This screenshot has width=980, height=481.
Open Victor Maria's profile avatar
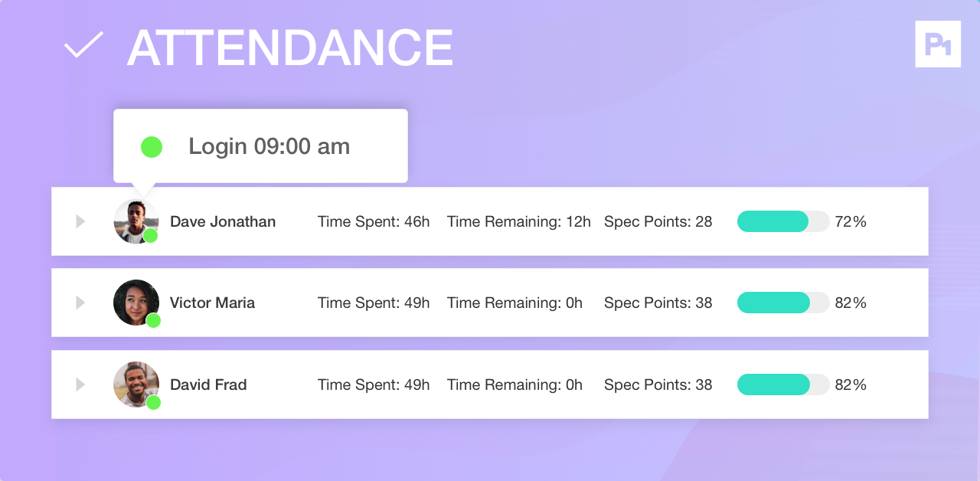pos(136,303)
